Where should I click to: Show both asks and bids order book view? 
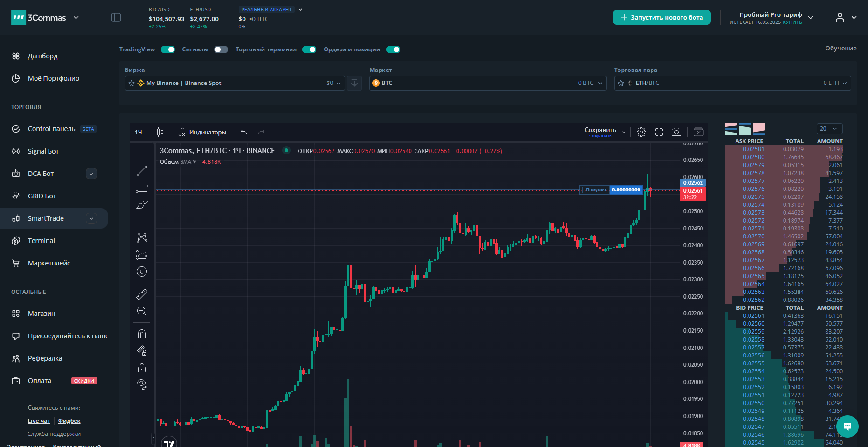731,129
